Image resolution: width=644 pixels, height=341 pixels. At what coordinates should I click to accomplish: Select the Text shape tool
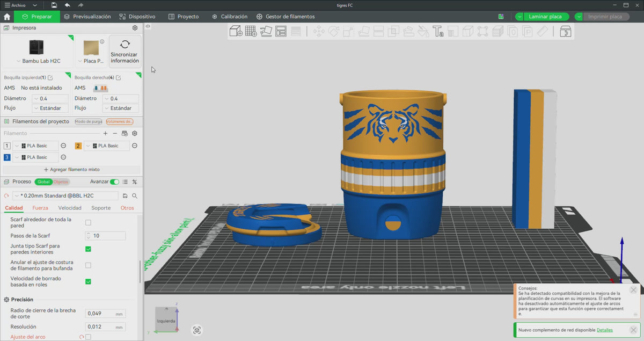coord(438,31)
